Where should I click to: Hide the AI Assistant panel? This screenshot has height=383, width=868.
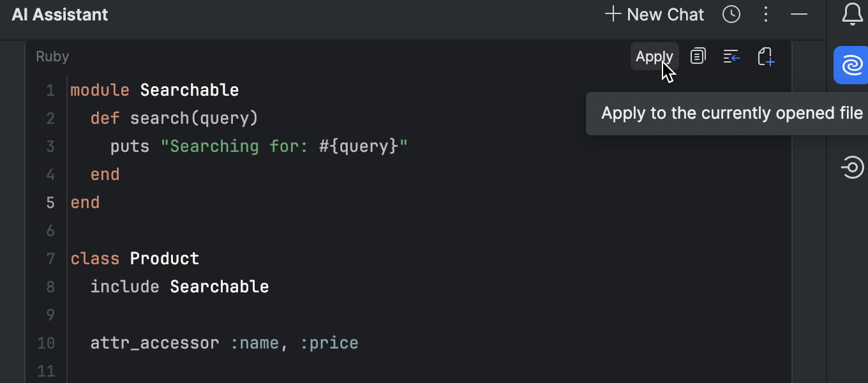[799, 15]
